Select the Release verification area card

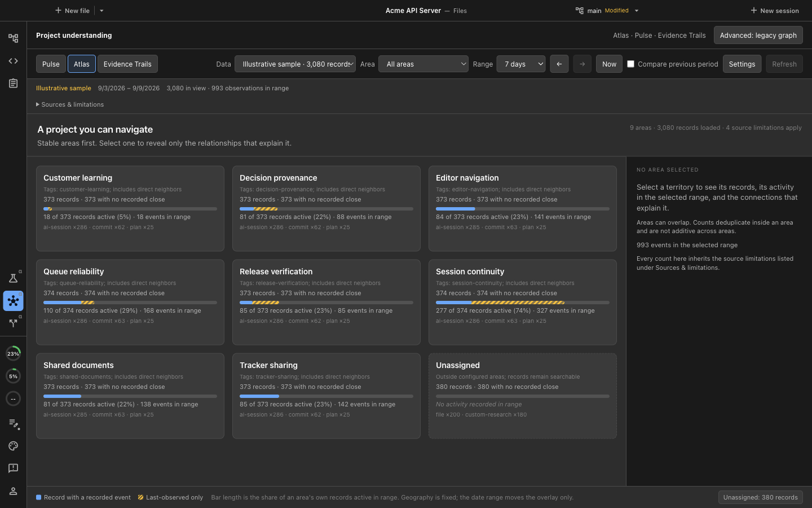(326, 302)
